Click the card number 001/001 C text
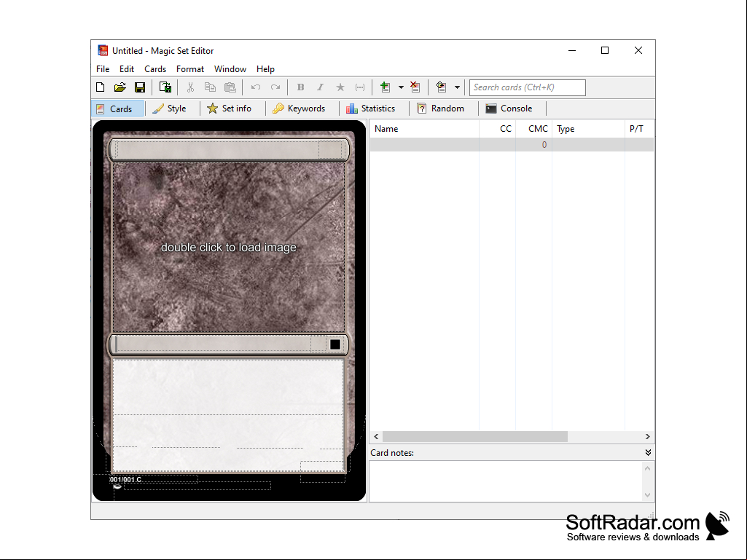The image size is (747, 560). 126,479
